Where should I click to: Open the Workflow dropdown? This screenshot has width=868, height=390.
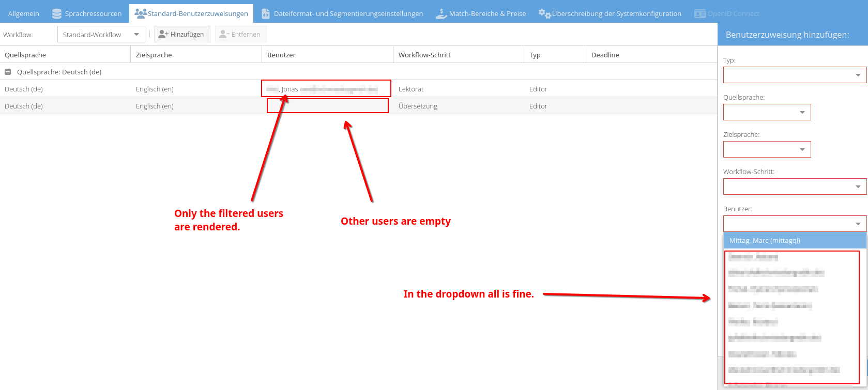tap(136, 35)
